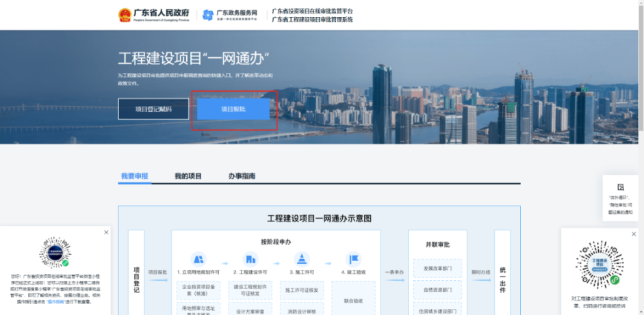Click the 广东省人民政府 emblem logo
Image resolution: width=644 pixels, height=315 pixels.
[x=125, y=14]
